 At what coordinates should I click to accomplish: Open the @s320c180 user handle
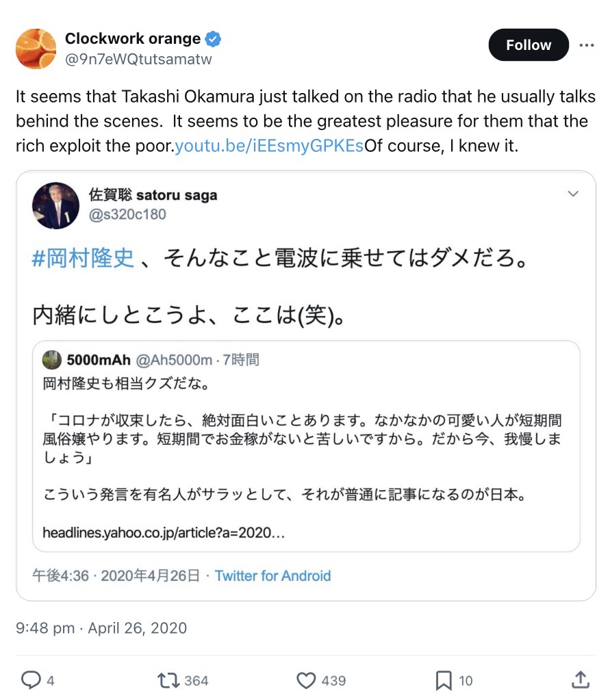[127, 214]
